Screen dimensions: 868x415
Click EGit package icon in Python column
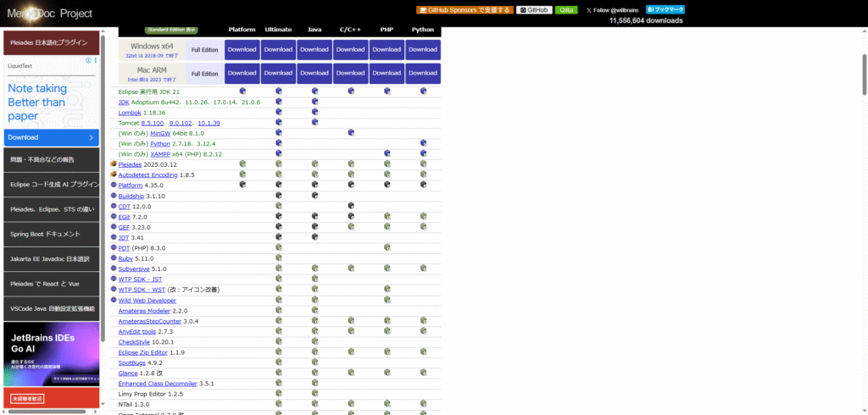click(424, 216)
